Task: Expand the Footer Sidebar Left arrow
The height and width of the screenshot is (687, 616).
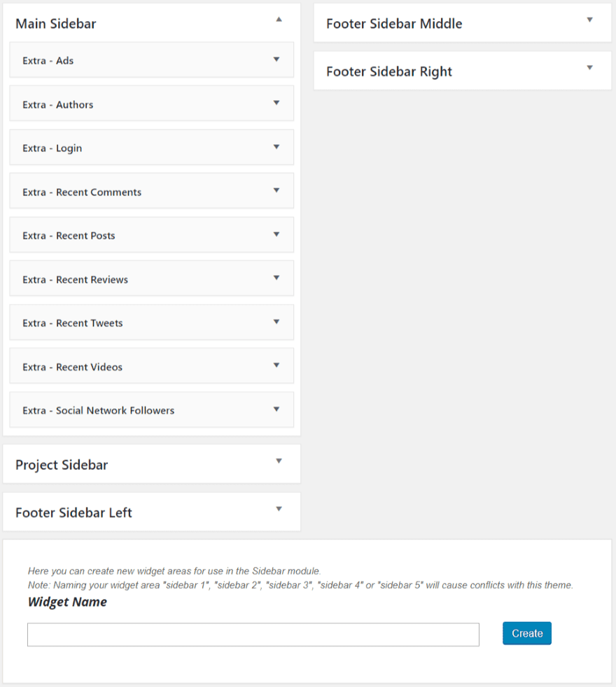Action: point(279,509)
